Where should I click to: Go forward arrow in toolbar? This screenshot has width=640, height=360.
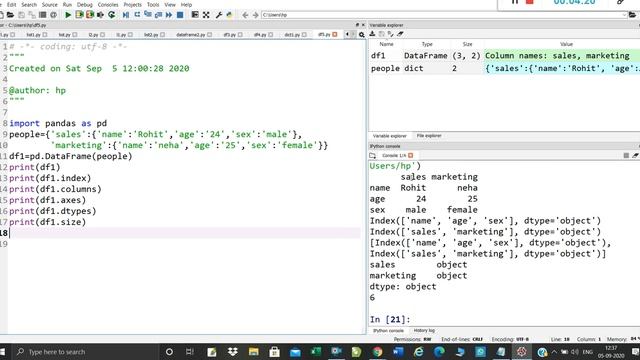(x=256, y=15)
